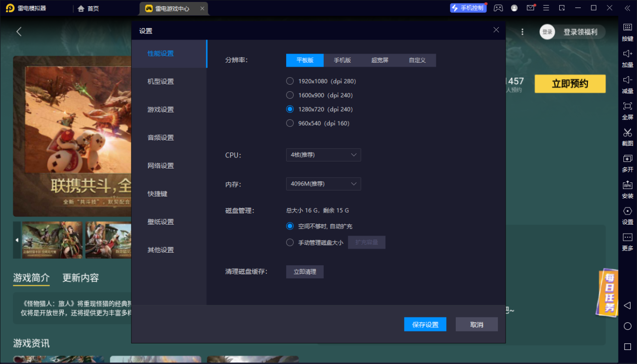Image resolution: width=637 pixels, height=364 pixels.
Task: Open the second game screenshot thumbnail
Action: [x=109, y=240]
